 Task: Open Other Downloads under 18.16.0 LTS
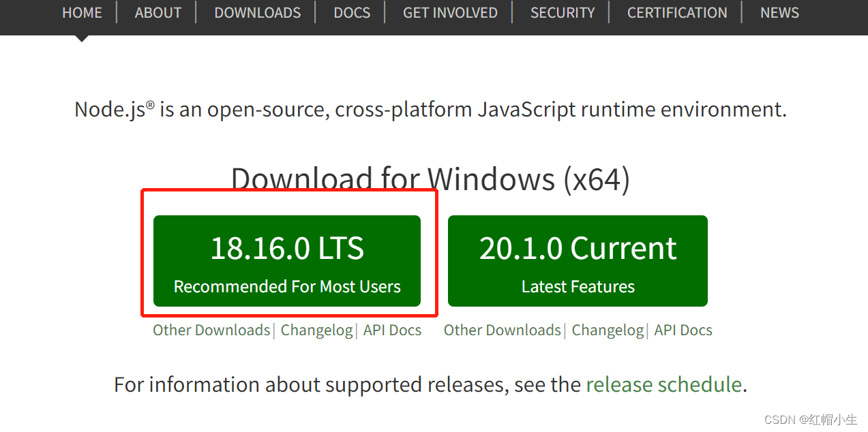(211, 330)
